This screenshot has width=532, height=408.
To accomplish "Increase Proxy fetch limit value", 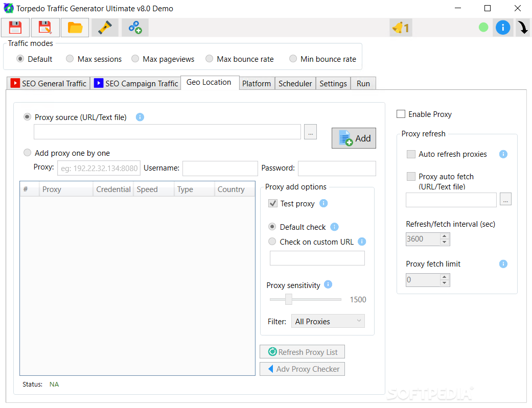I will (x=445, y=277).
